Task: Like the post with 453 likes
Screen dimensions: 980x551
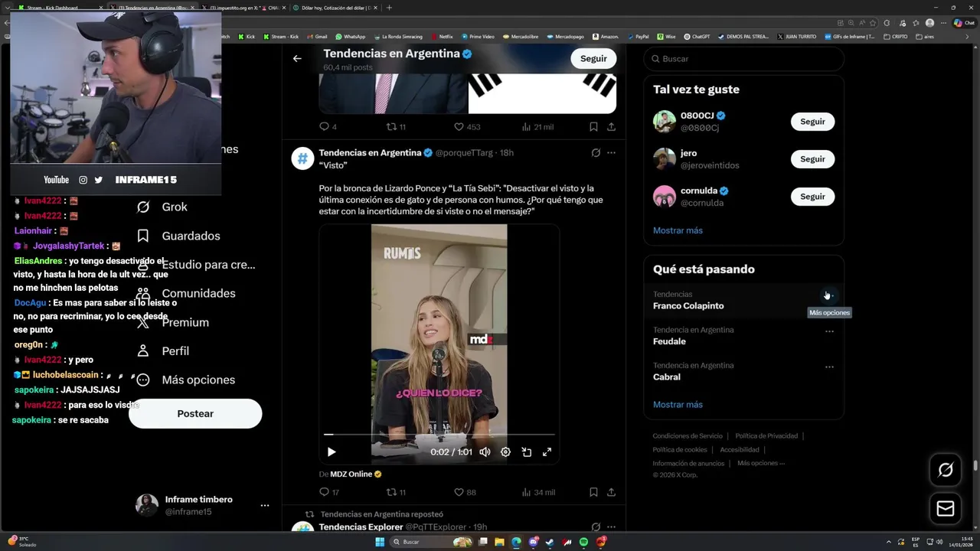Action: click(466, 127)
